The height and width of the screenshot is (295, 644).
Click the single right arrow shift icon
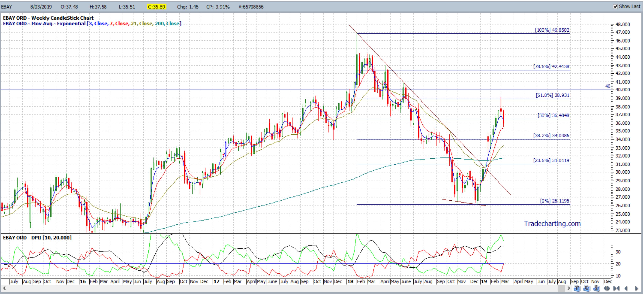point(636,288)
